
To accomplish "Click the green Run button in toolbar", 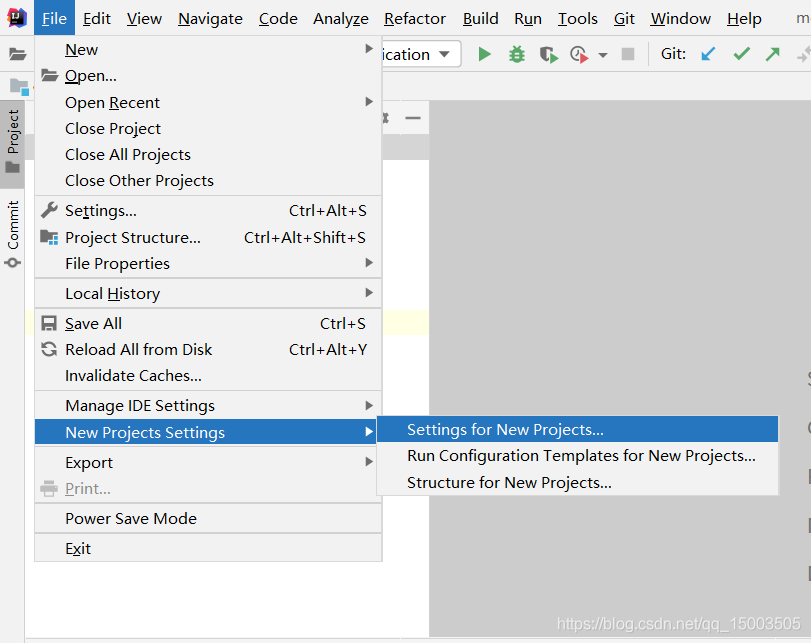I will (484, 54).
